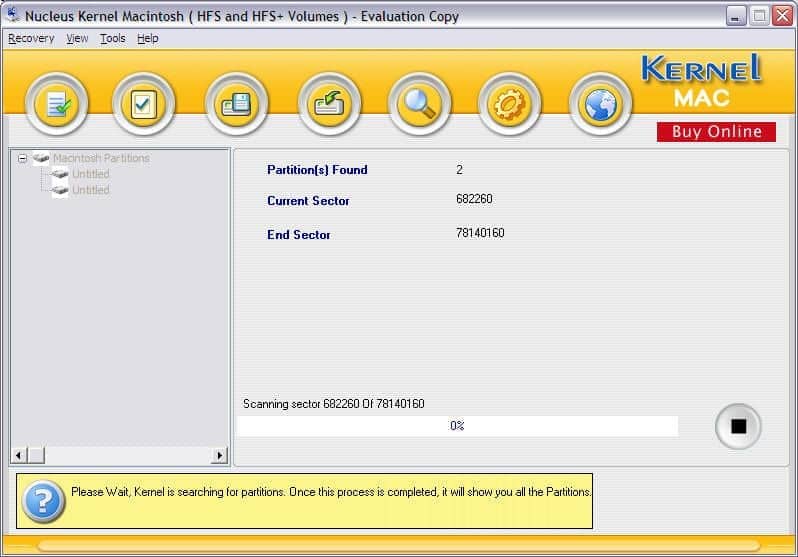798x557 pixels.
Task: Click the document with green checkmark toolbar icon
Action: tap(56, 104)
